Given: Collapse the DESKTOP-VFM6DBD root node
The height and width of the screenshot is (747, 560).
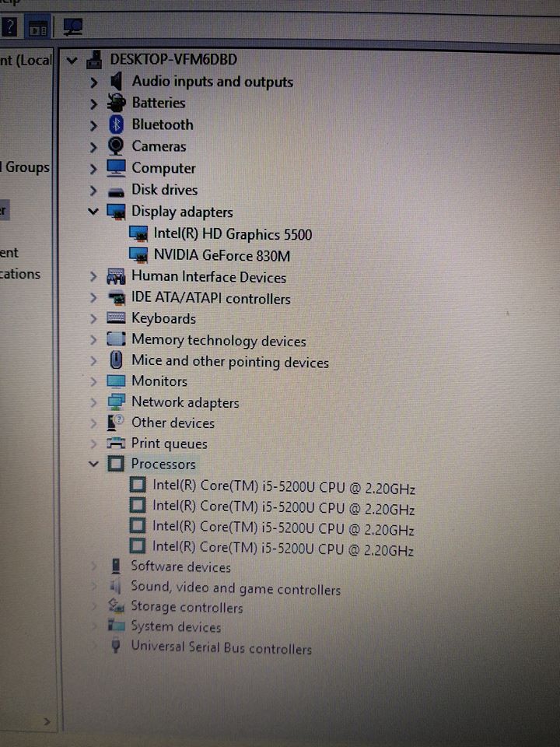Looking at the screenshot, I should 72,61.
